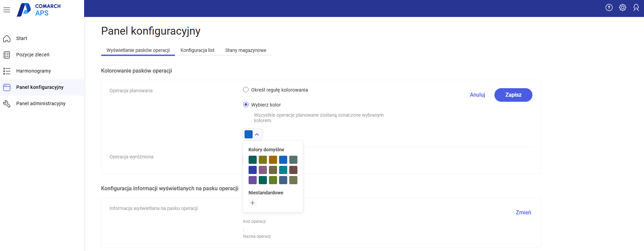Switch to Konfiguracja list tab
The height and width of the screenshot is (251, 644).
[x=197, y=50]
